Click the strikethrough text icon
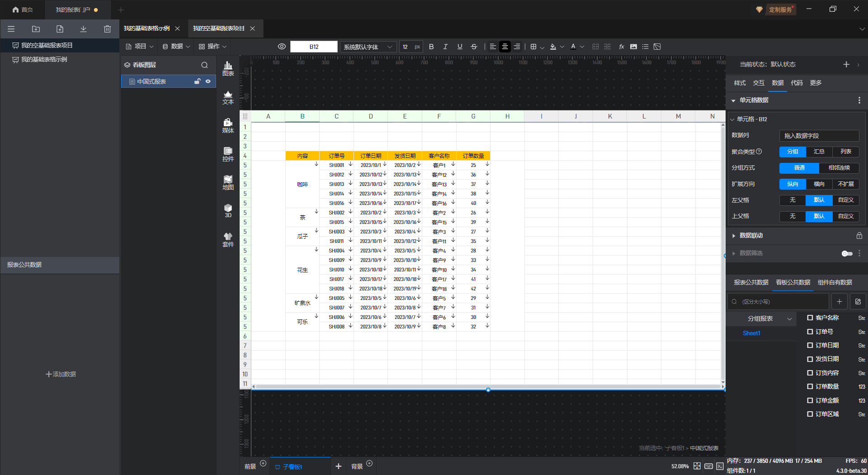The height and width of the screenshot is (475, 868). point(474,47)
